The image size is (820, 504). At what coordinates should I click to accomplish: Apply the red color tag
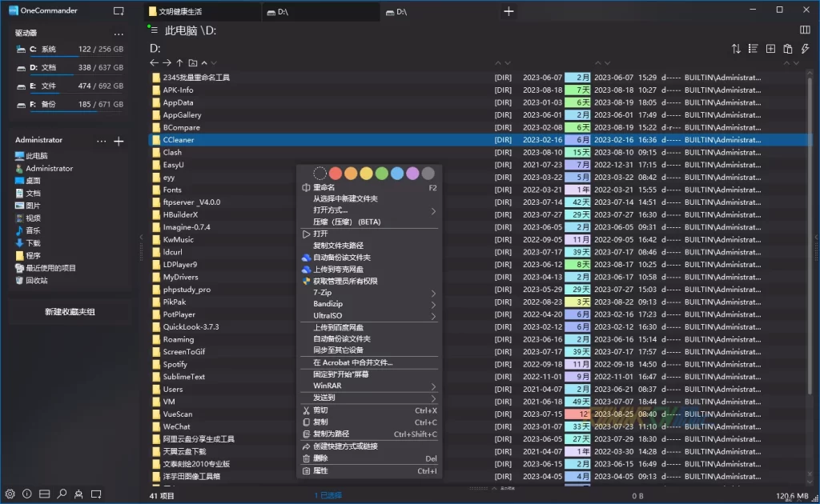(x=336, y=173)
